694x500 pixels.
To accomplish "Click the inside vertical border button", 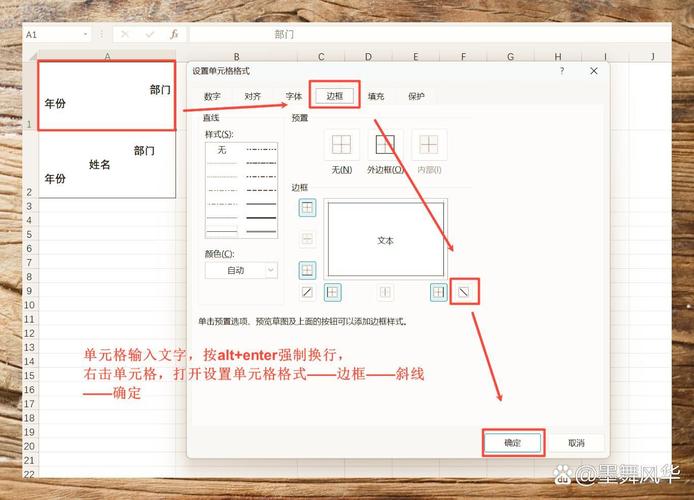I will (385, 292).
